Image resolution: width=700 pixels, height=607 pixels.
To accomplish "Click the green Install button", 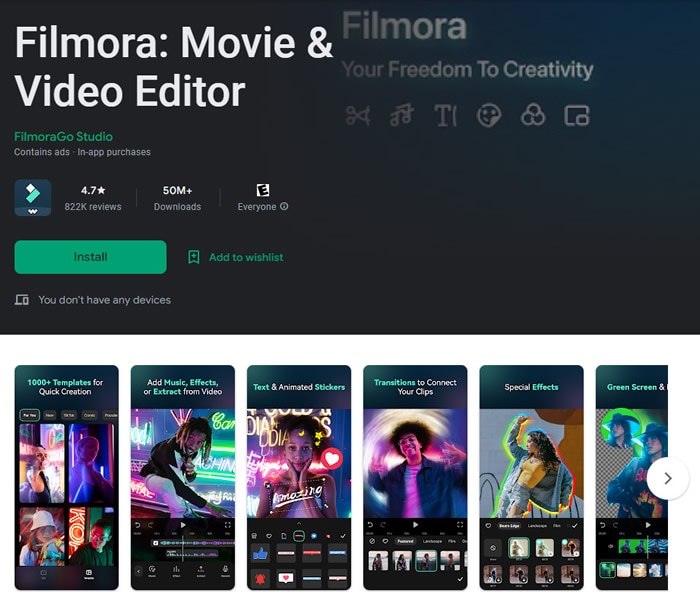I will click(x=90, y=257).
